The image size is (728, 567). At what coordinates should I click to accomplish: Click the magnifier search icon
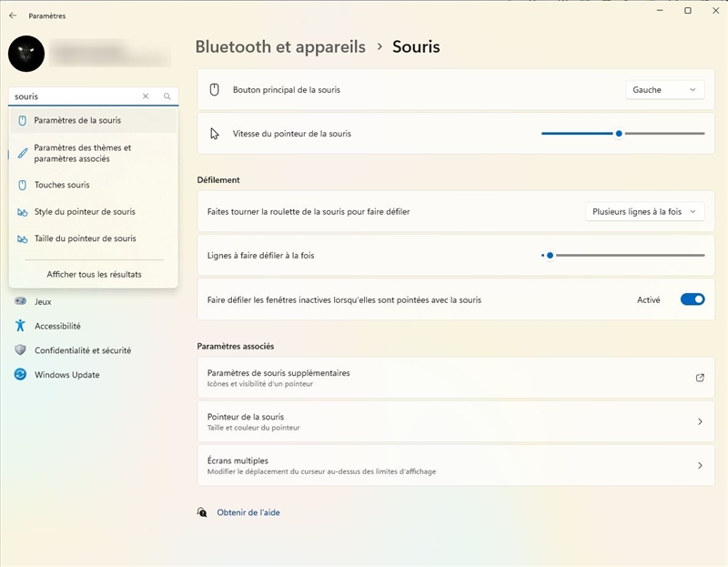coord(167,96)
